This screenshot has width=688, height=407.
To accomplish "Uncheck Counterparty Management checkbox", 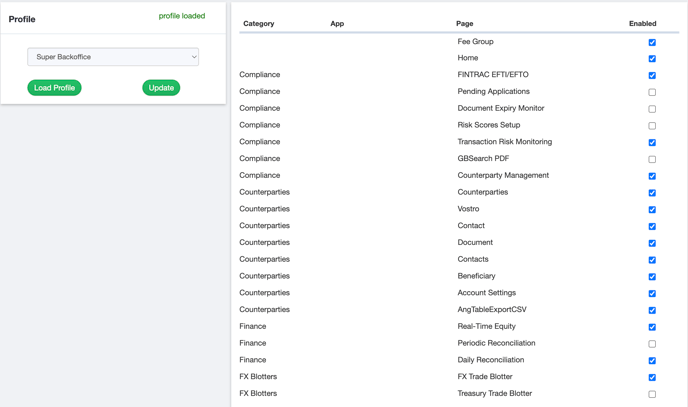I will (x=652, y=176).
